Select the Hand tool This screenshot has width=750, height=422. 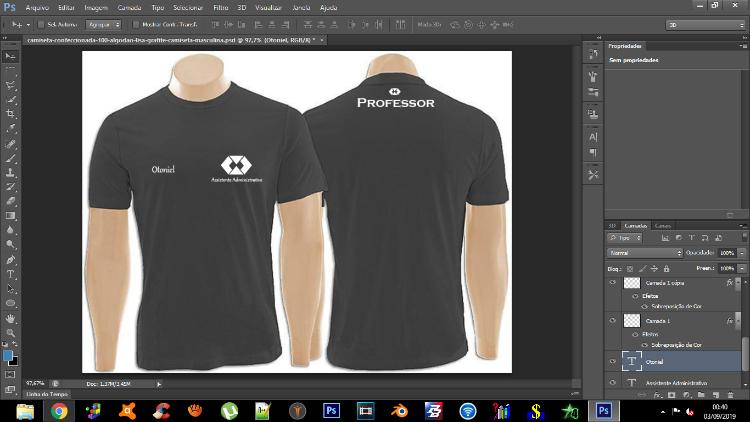click(11, 318)
